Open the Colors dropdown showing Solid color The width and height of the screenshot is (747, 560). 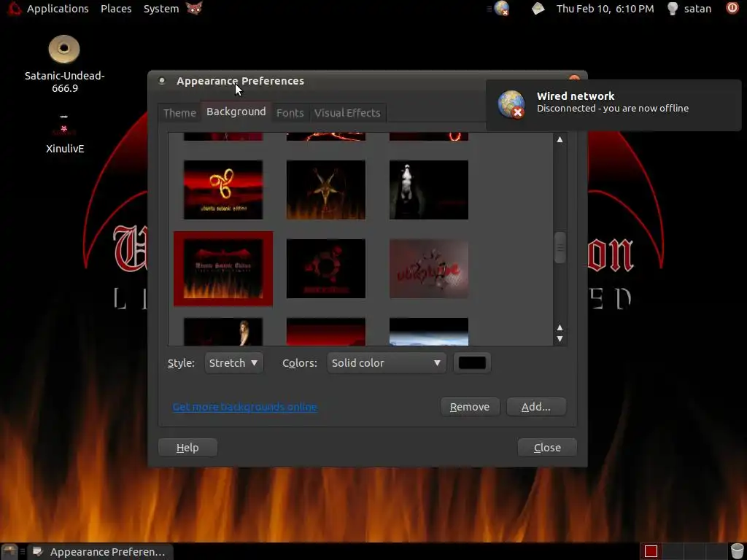[x=387, y=363]
